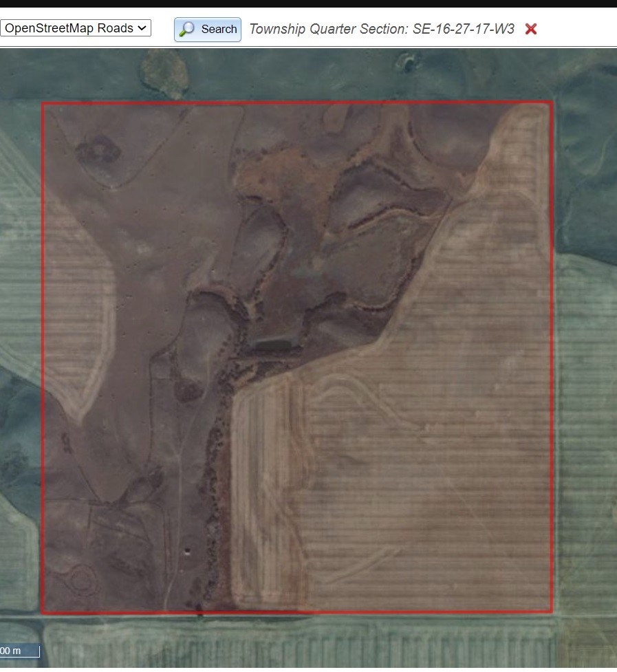Open the OpenStreetMap Roads basemap dropdown
Image resolution: width=617 pixels, height=672 pixels.
76,28
